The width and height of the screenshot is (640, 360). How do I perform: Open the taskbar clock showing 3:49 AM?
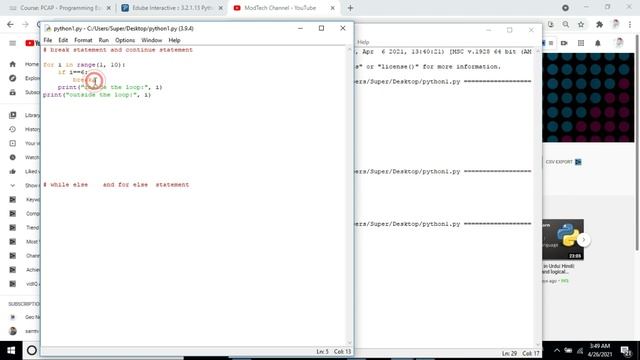(600, 350)
